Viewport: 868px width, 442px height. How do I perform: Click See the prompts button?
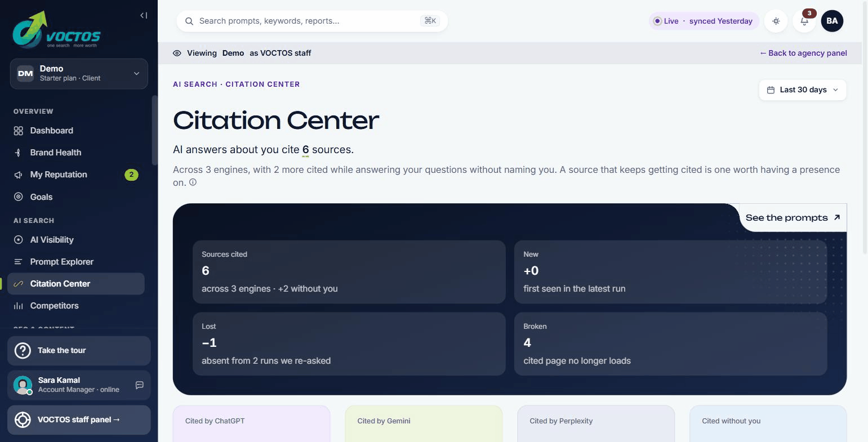click(793, 218)
